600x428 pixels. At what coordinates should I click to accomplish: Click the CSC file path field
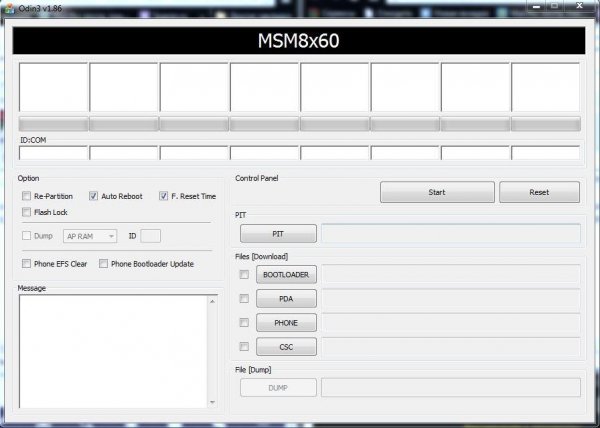pyautogui.click(x=451, y=347)
